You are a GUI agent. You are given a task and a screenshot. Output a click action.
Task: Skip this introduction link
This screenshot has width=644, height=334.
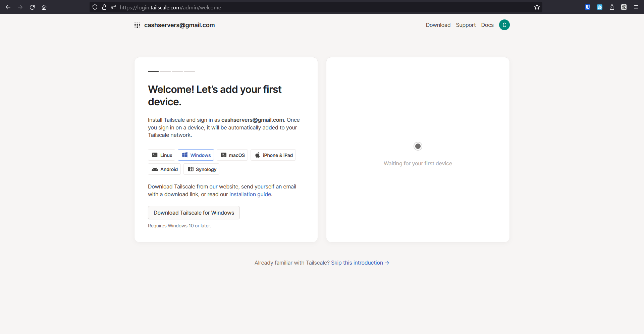pyautogui.click(x=360, y=263)
